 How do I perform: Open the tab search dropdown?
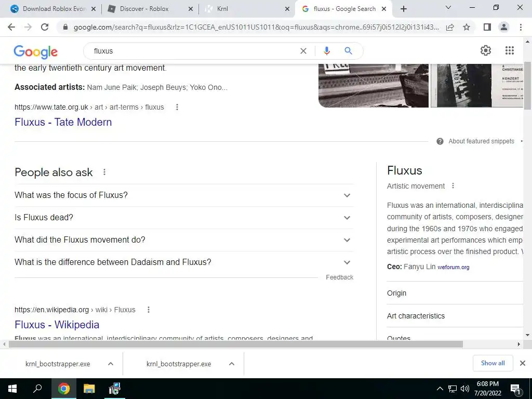[x=448, y=7]
